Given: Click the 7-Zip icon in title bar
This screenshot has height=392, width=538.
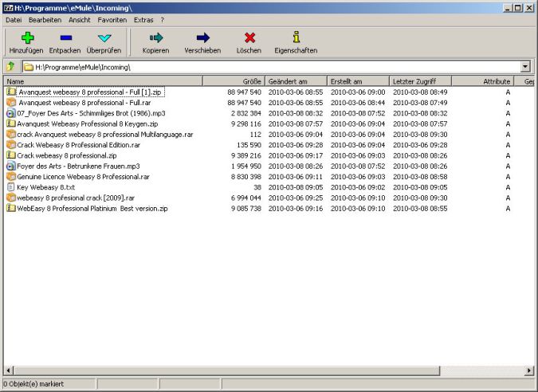Looking at the screenshot, I should [x=8, y=8].
